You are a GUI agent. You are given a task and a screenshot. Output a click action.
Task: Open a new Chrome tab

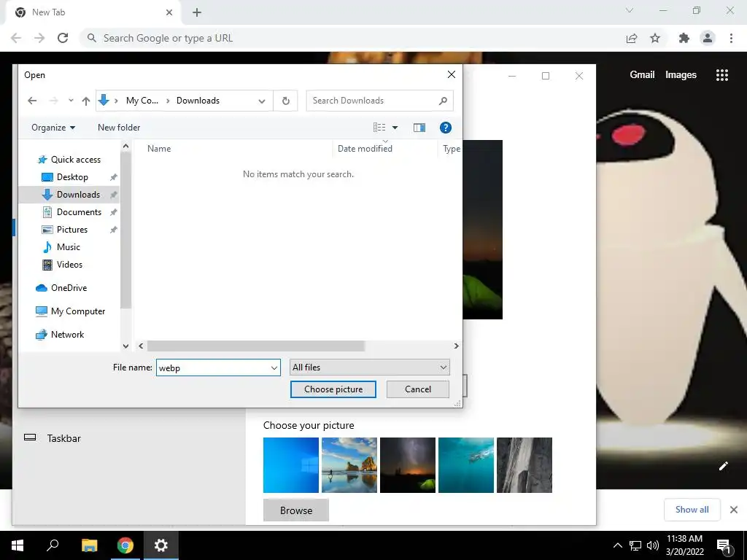coord(197,12)
